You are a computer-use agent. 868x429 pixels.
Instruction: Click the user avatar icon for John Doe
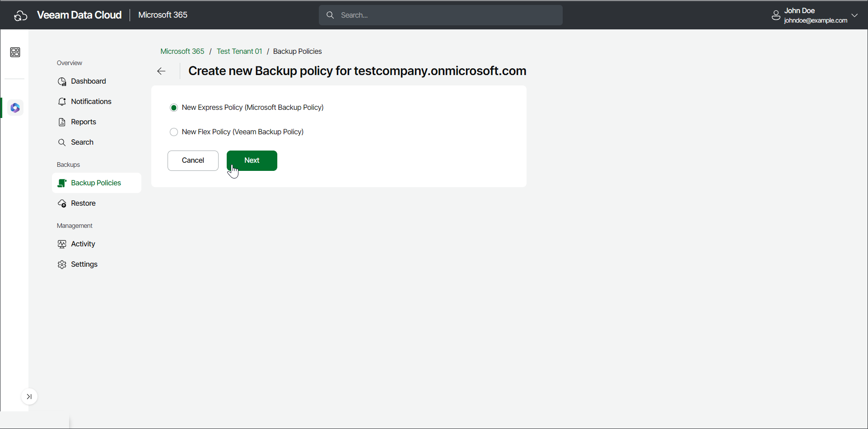click(x=776, y=15)
